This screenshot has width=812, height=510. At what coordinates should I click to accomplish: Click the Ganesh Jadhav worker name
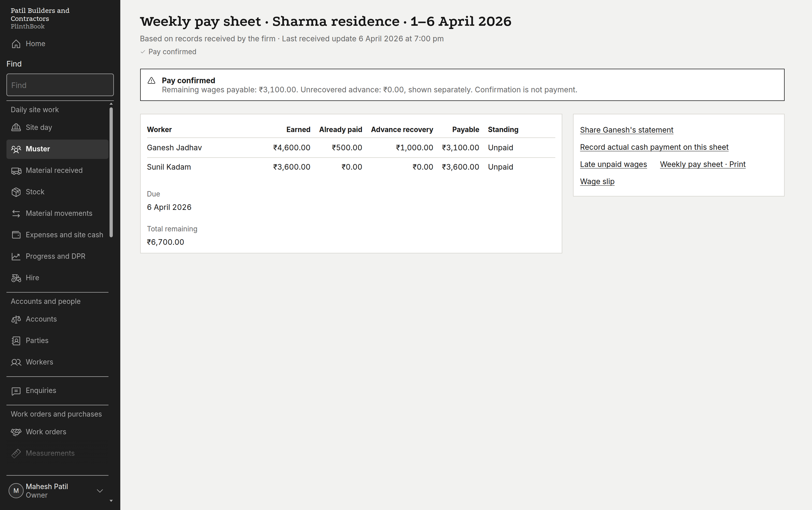[x=174, y=148]
